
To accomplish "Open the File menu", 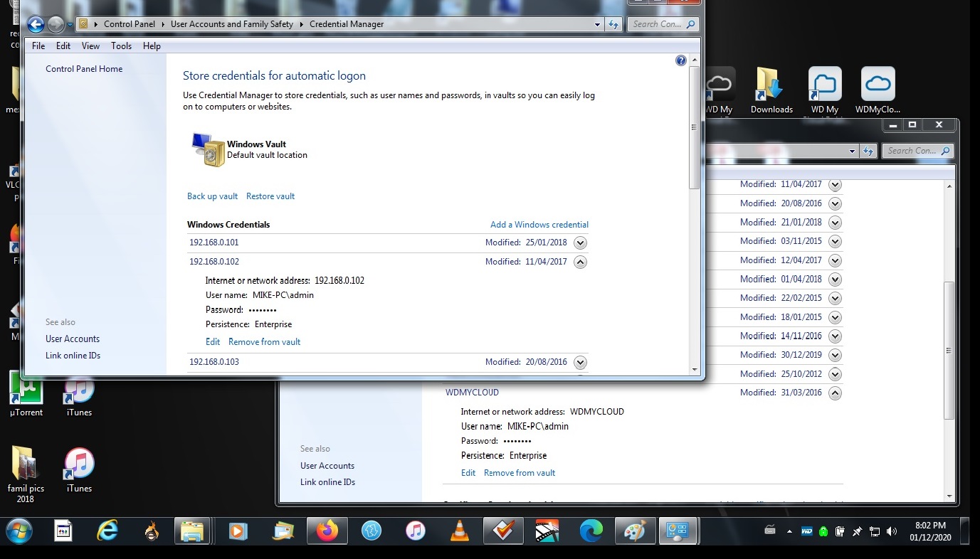I will coord(38,46).
